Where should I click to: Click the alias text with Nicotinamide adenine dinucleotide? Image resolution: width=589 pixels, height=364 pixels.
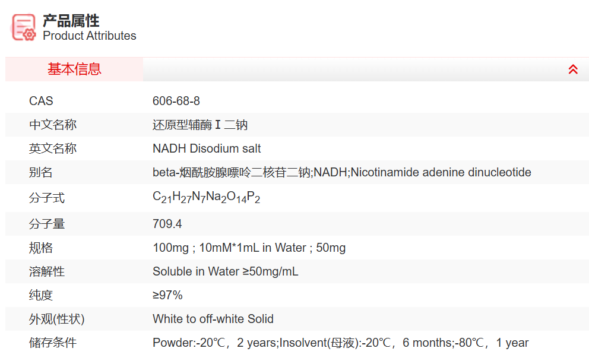(341, 172)
